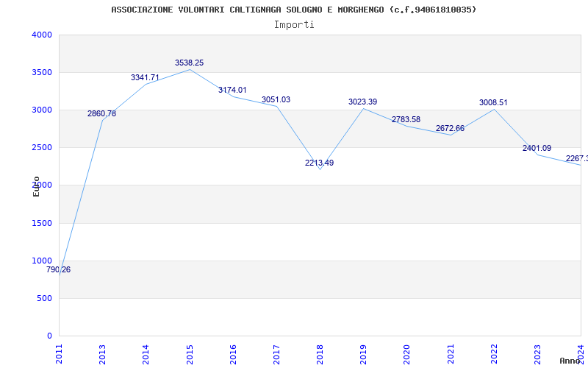This screenshot has width=588, height=368.
Task: Click the low value 2213.49
Action: point(319,163)
